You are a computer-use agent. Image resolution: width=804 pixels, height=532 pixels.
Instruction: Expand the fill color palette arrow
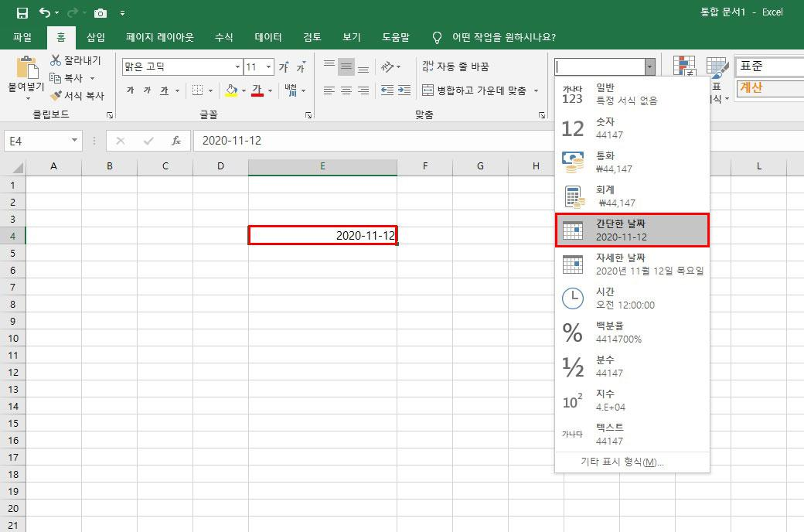click(x=244, y=90)
